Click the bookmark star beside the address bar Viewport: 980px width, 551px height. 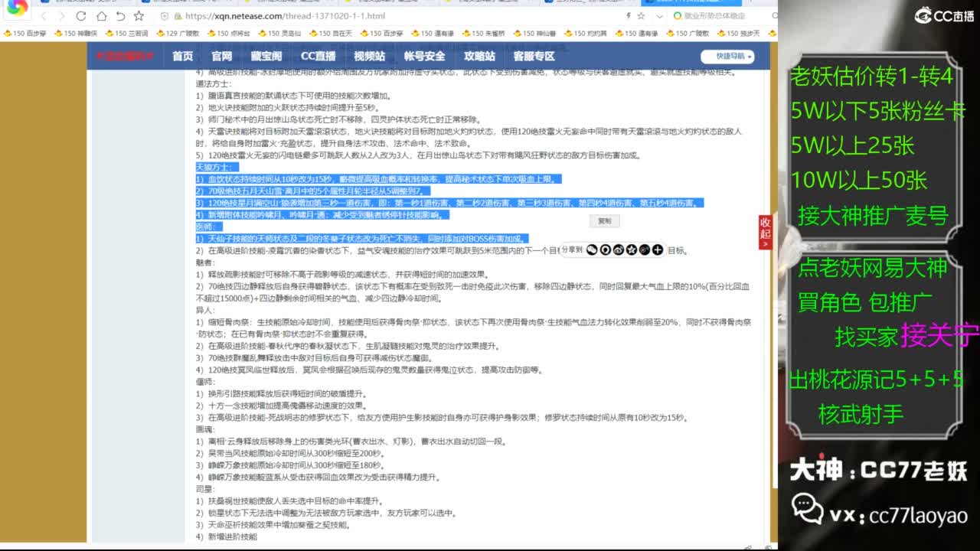[641, 15]
